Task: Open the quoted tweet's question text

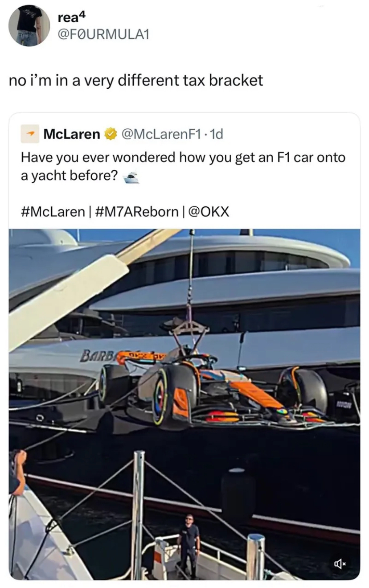Action: coord(183,166)
